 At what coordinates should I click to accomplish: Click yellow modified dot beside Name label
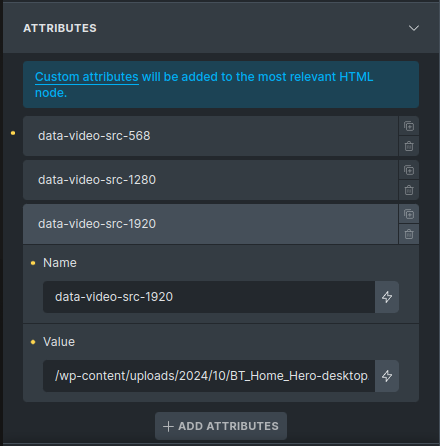coord(33,263)
